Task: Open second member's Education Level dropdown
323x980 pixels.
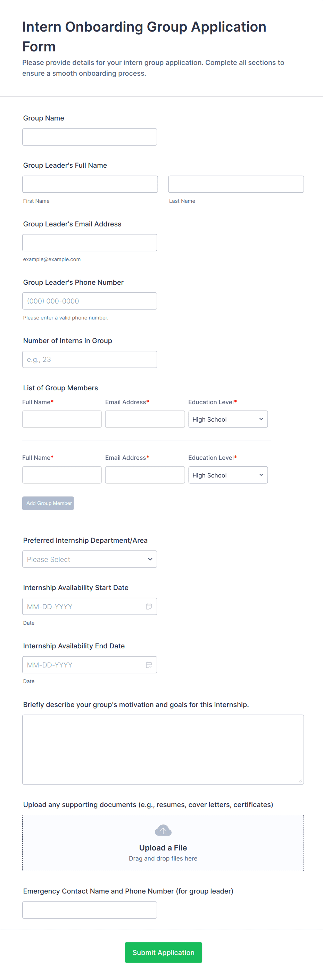Action: [227, 475]
